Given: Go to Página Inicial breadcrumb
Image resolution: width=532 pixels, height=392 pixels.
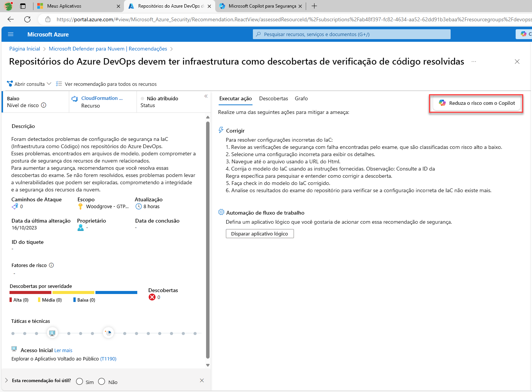Looking at the screenshot, I should 25,49.
